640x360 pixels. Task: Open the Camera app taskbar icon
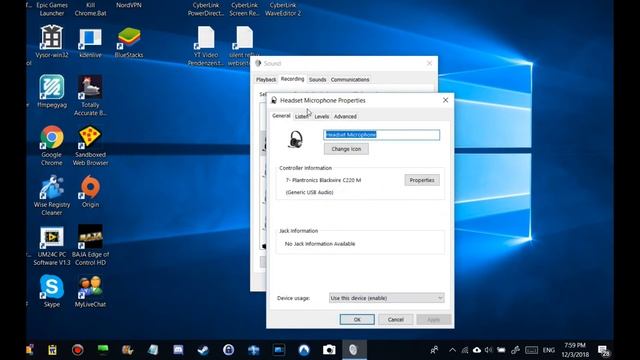[x=329, y=350]
